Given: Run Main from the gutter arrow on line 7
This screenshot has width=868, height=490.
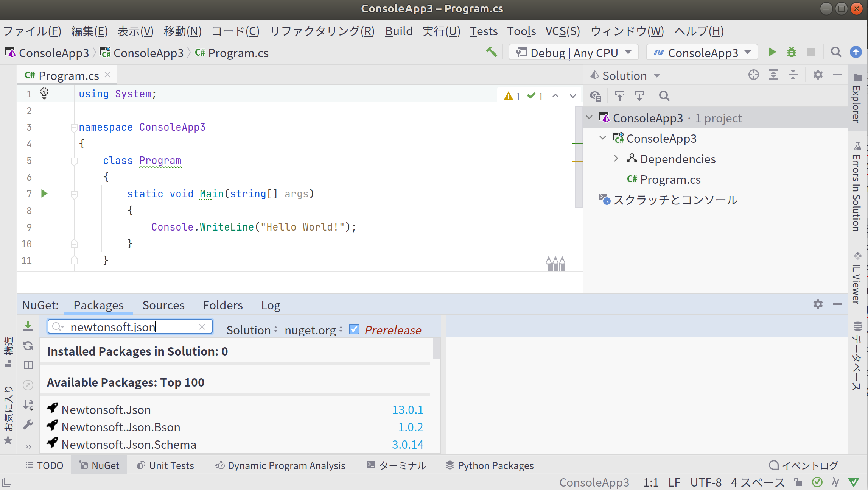Looking at the screenshot, I should click(44, 194).
